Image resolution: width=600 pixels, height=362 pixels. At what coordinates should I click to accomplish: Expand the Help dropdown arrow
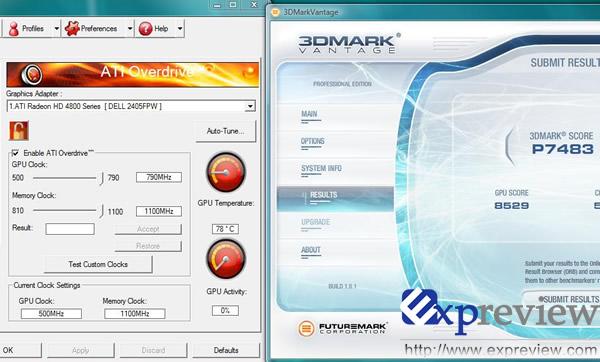pos(180,29)
